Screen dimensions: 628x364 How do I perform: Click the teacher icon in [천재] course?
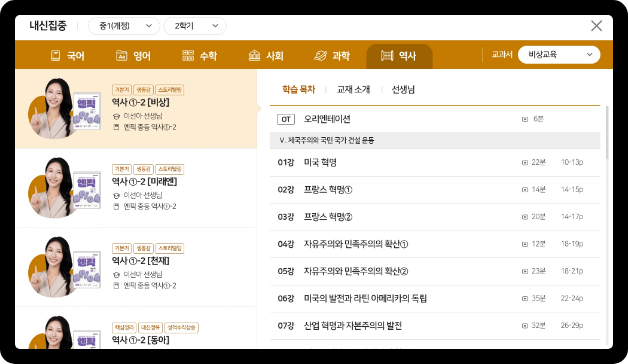click(116, 275)
